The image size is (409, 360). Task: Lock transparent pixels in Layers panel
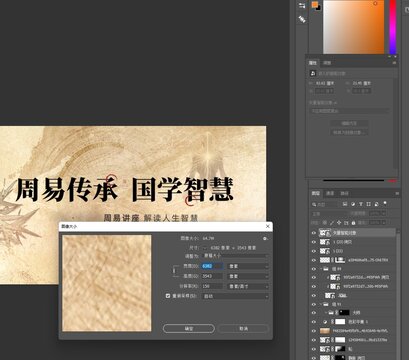325,222
